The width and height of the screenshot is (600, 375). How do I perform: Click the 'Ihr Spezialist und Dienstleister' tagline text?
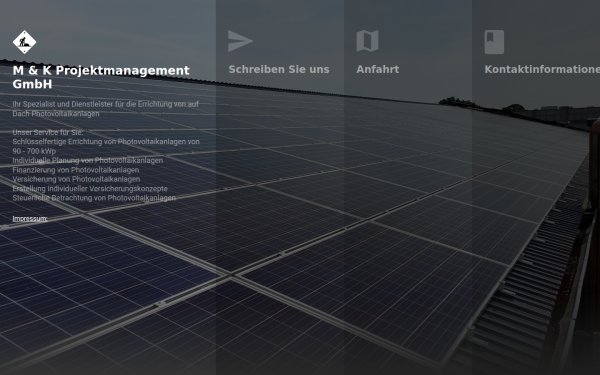106,109
